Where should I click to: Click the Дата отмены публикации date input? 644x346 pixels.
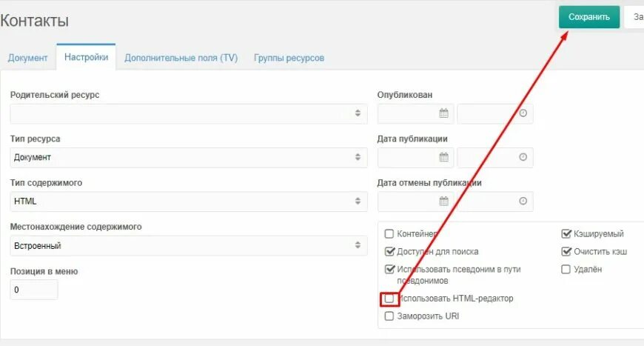point(416,202)
